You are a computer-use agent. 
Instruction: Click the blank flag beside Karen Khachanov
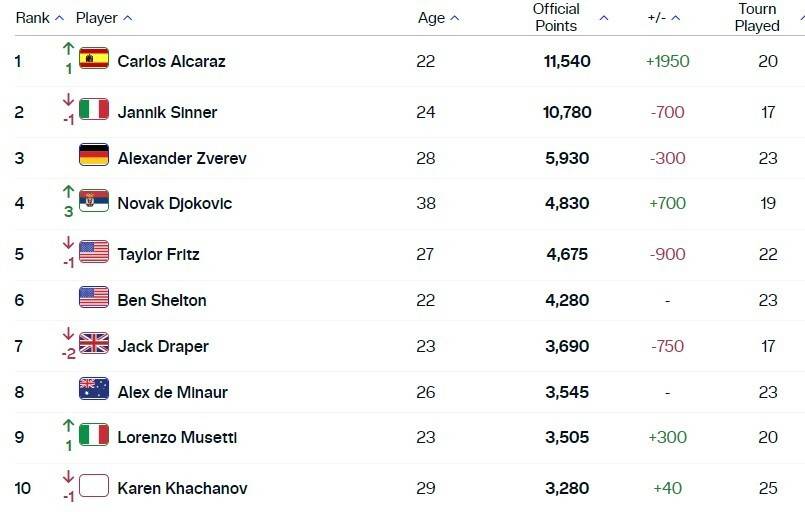pyautogui.click(x=94, y=486)
